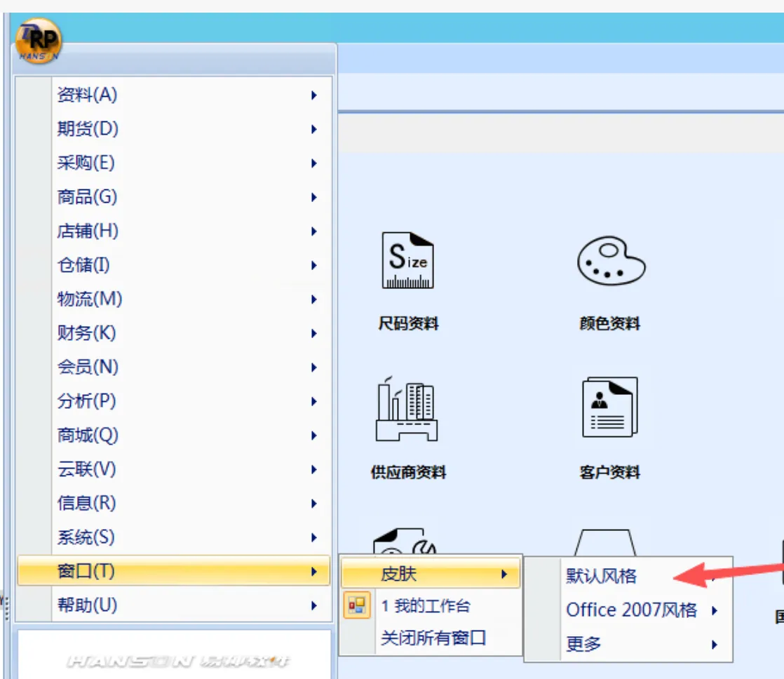The width and height of the screenshot is (784, 679).
Task: Open the 系统(S) system menu
Action: pyautogui.click(x=86, y=537)
